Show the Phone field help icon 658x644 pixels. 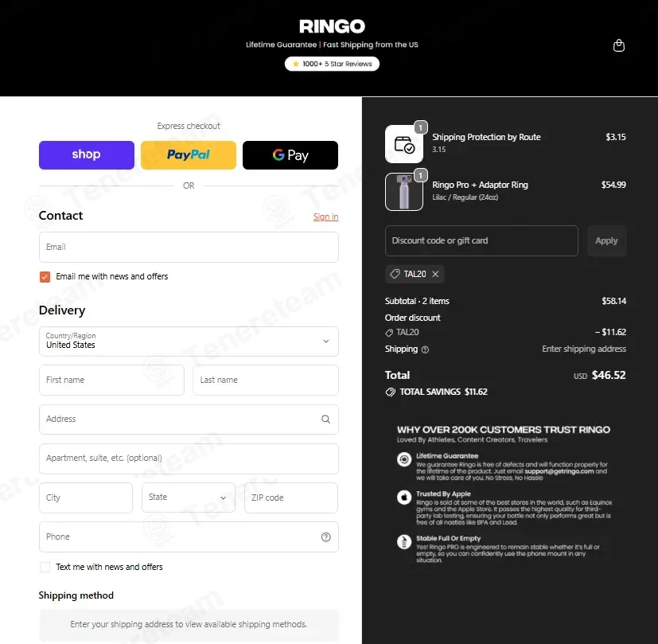click(x=325, y=537)
